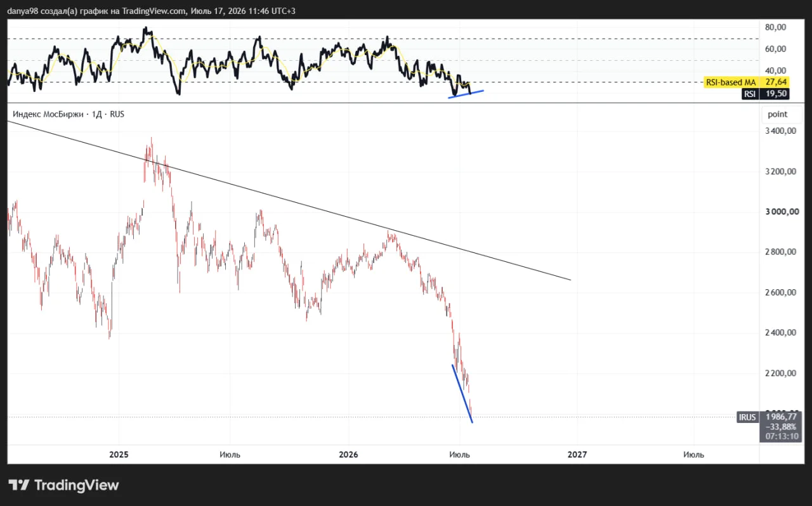
Task: Click the 80,00 level on RSI scale
Action: (x=776, y=27)
